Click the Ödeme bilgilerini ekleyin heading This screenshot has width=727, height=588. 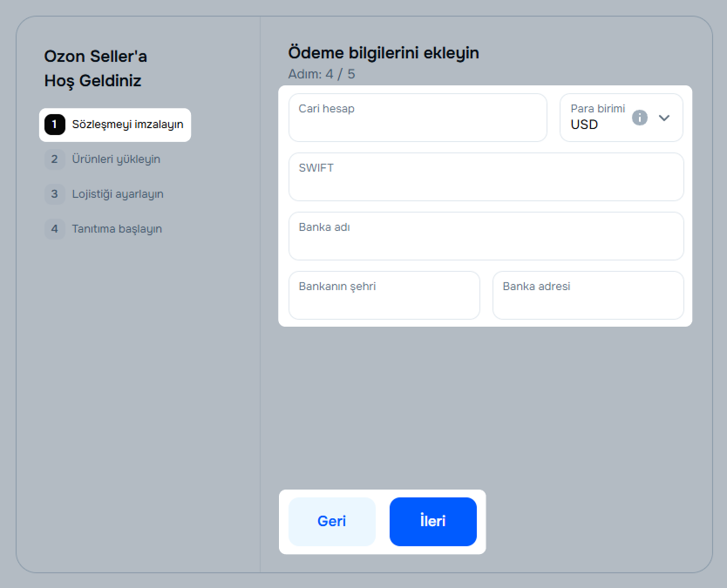(384, 53)
